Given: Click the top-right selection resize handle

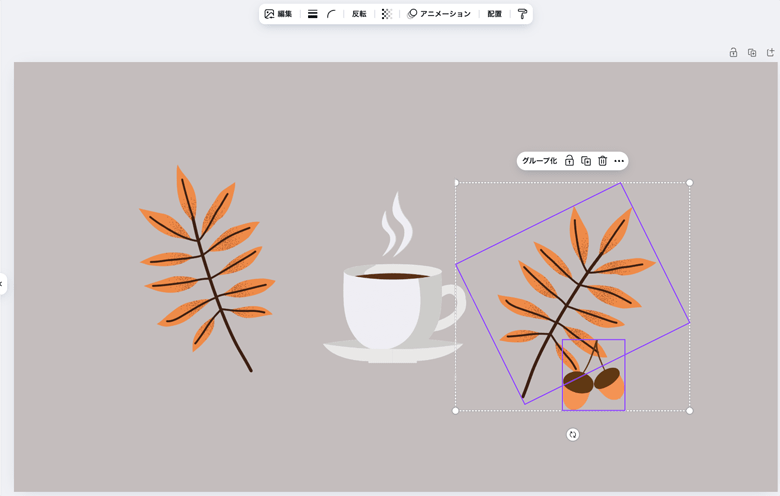Looking at the screenshot, I should [x=689, y=183].
